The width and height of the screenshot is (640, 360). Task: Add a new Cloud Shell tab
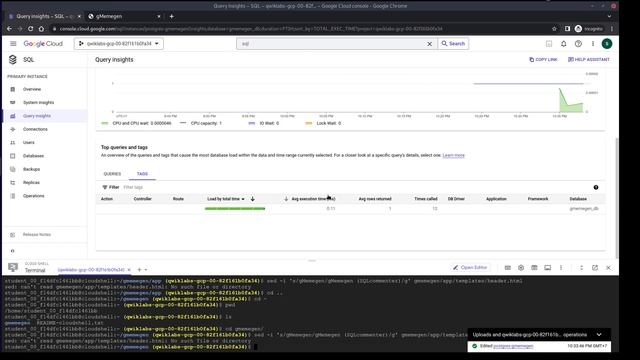click(139, 269)
